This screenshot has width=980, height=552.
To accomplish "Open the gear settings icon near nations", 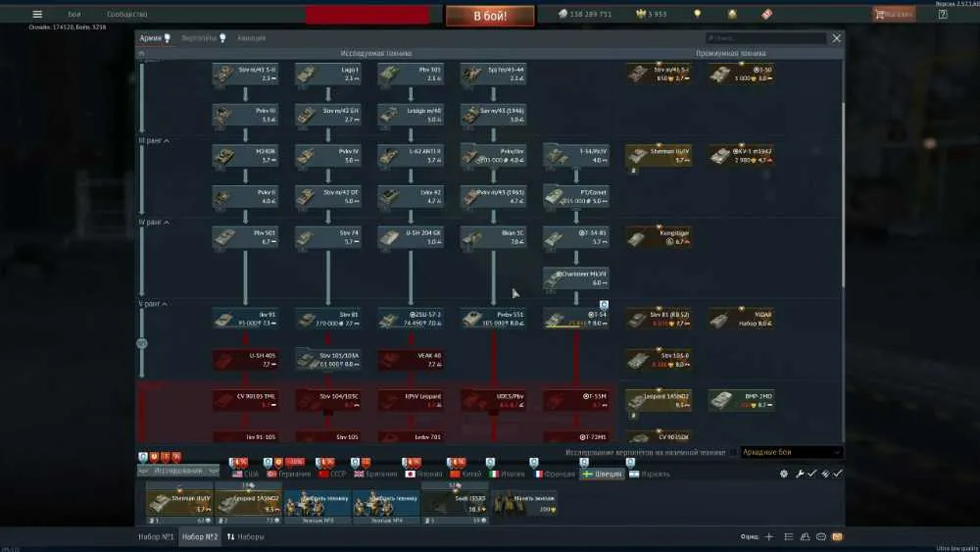I will (784, 474).
